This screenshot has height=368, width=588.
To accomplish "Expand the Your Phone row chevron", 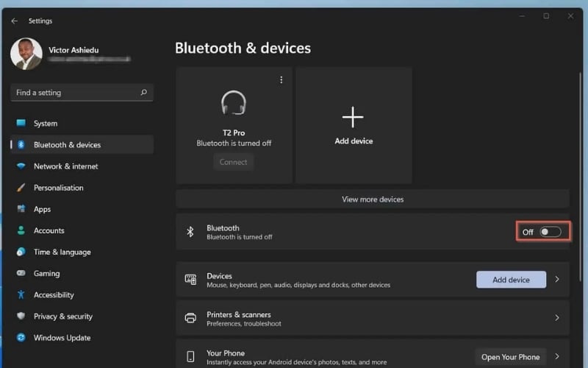I will [x=557, y=357].
